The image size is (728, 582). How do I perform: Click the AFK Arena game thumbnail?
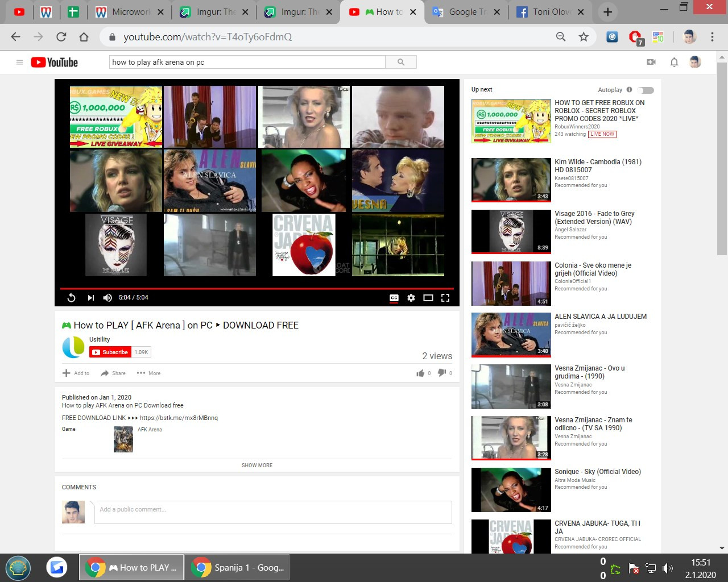[x=123, y=439]
